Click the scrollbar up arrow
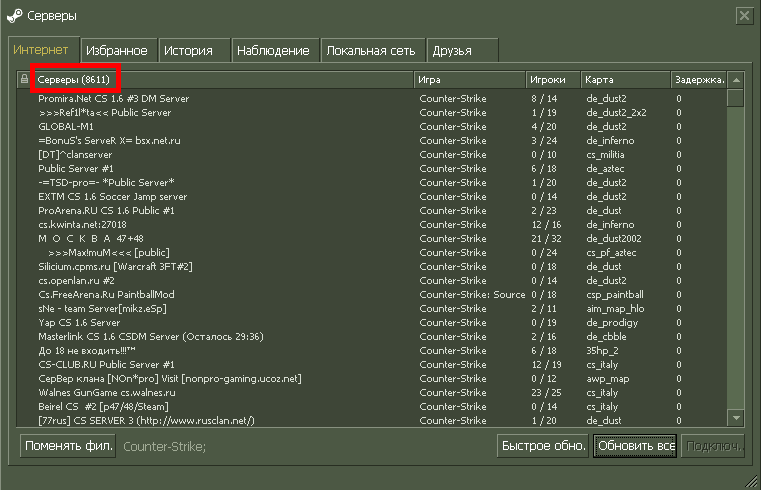 coord(735,79)
